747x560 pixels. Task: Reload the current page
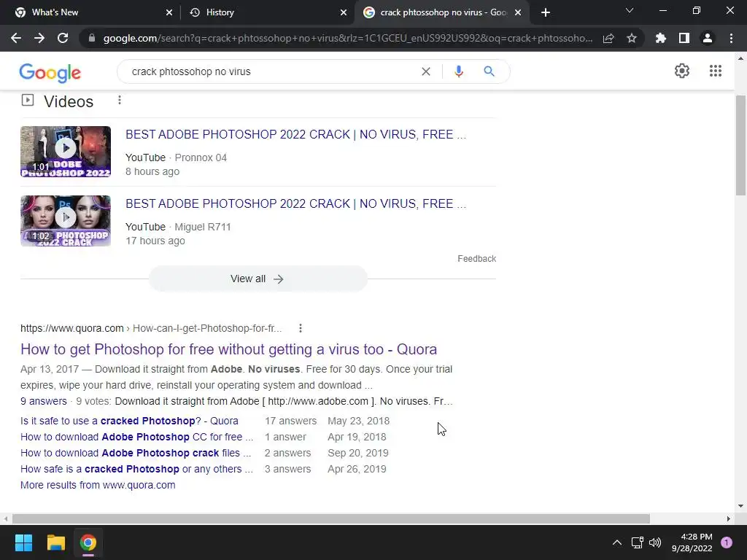click(63, 38)
